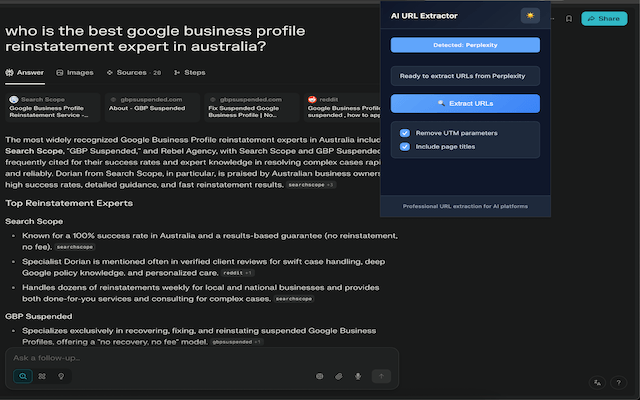
Task: Click the 'Top Reinstatement Experts' heading
Action: (69, 203)
